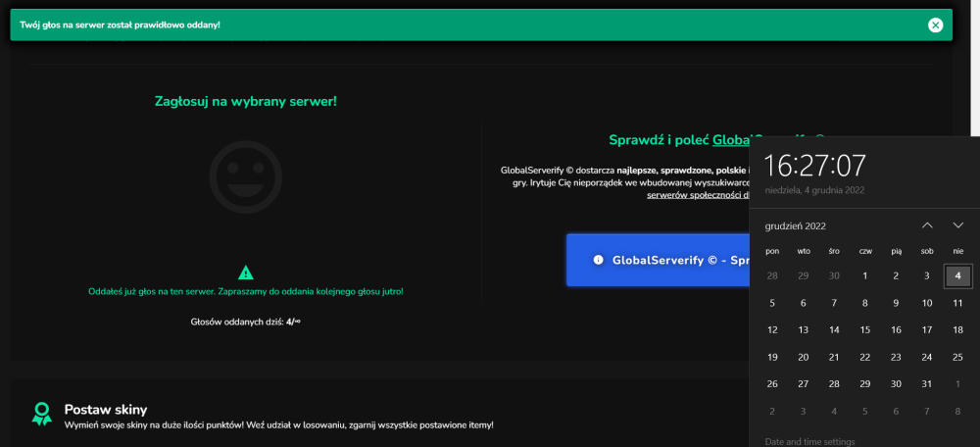980x447 pixels.
Task: Select December 23 in the calendar
Action: click(x=897, y=358)
